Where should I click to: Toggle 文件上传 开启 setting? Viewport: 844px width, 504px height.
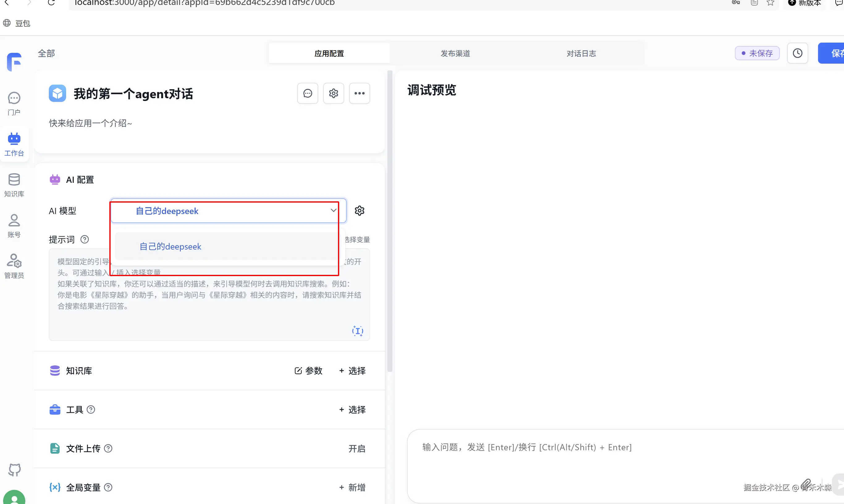[357, 448]
